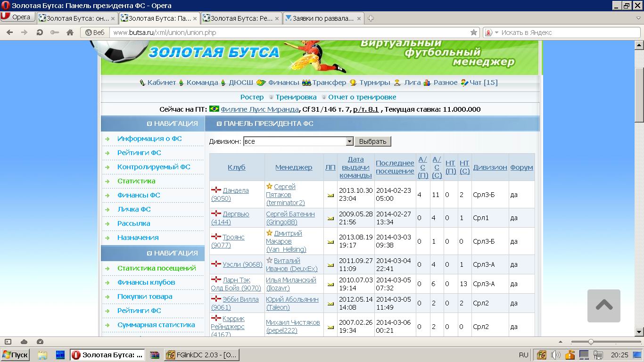Screen dimensions: 644x362
Task: Toggle the side panel icon in status bar
Action: pos(8,342)
